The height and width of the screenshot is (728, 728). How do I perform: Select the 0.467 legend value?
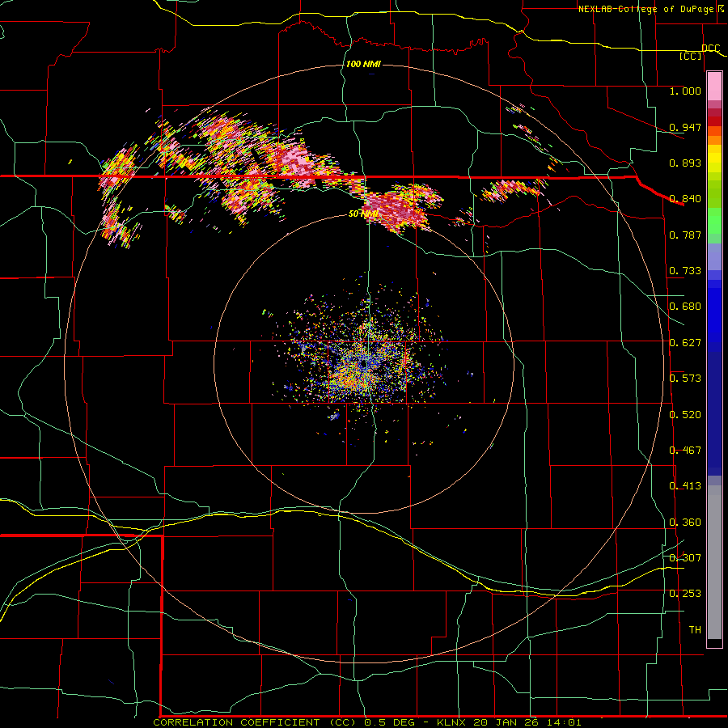(x=685, y=450)
